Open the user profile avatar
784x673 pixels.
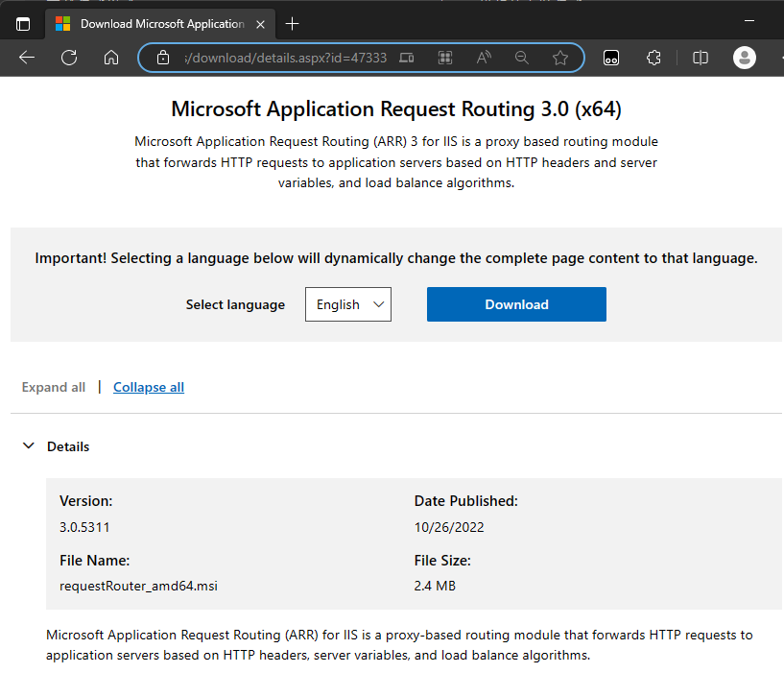(x=745, y=58)
